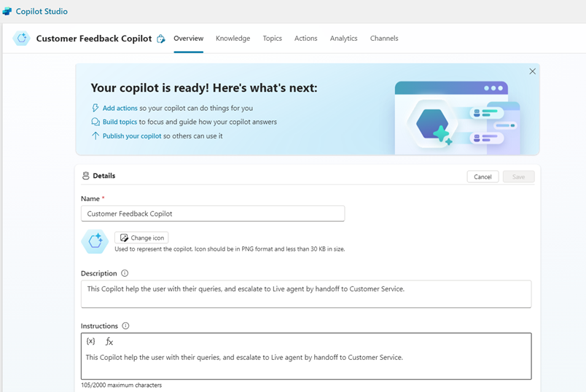Switch to the Knowledge tab

click(x=233, y=39)
